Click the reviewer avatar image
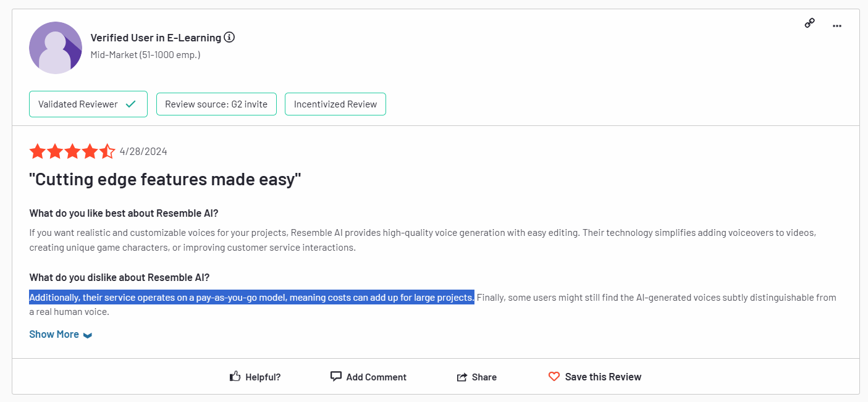Screen dimensions: 868x402 56,48
